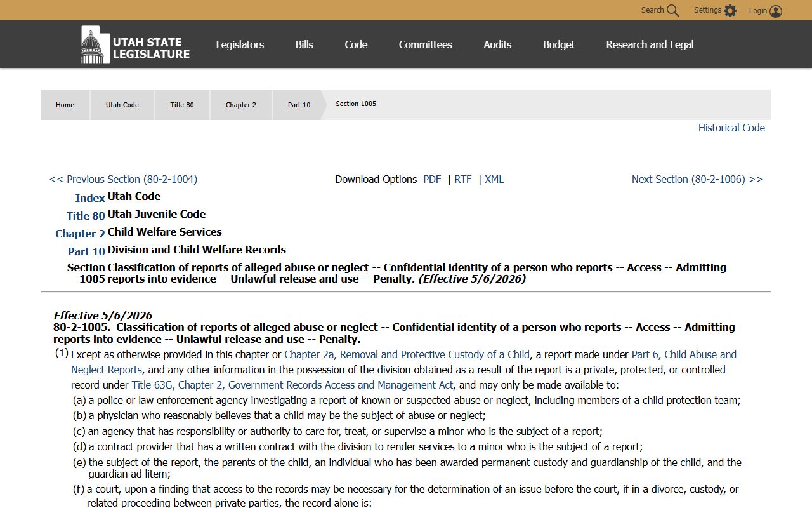Download the section as XML
Viewport: 812px width, 508px height.
click(x=494, y=179)
